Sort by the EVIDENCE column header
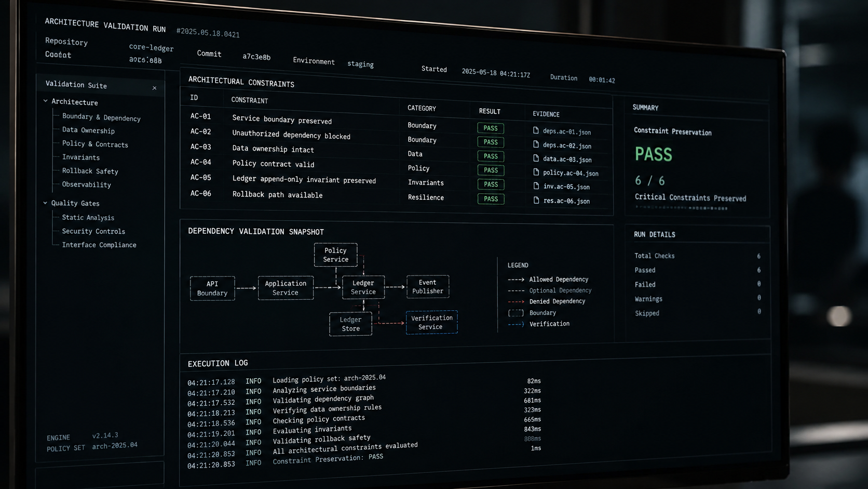 coord(546,114)
